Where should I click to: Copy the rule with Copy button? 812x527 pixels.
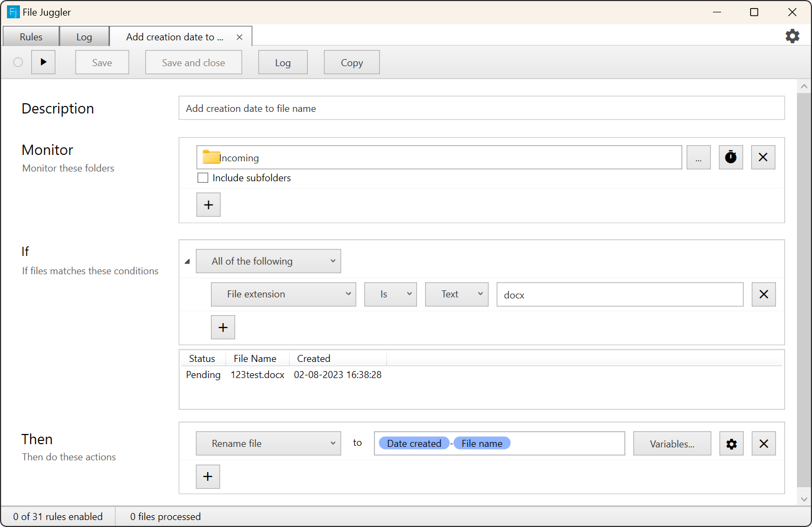(x=352, y=62)
